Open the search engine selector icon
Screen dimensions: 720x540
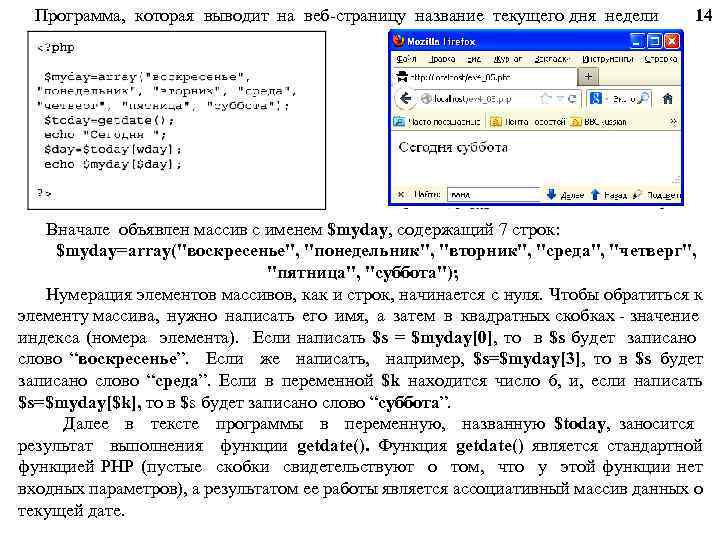596,98
